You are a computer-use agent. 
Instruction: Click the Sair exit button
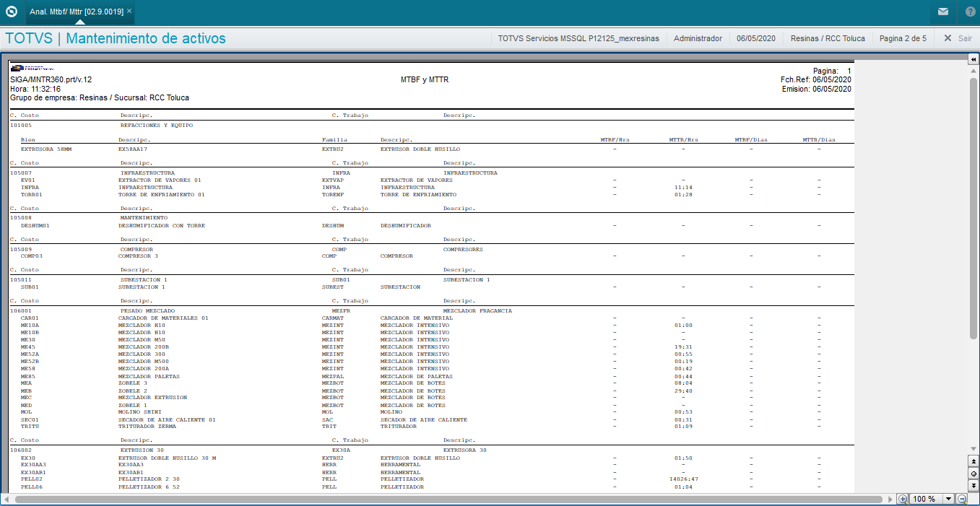click(x=958, y=38)
